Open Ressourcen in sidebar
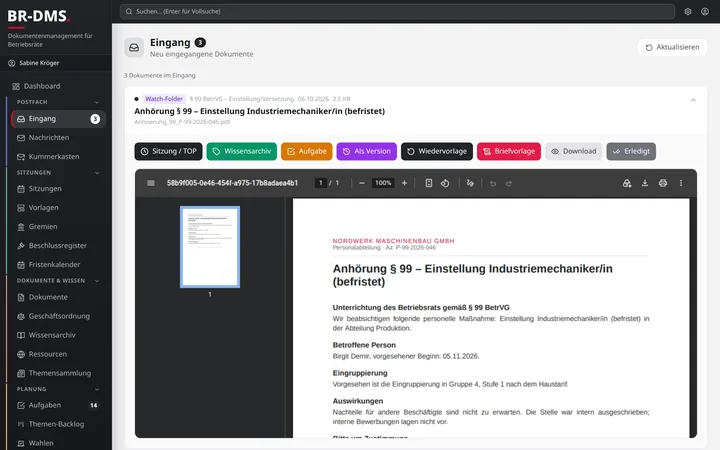 click(58, 354)
